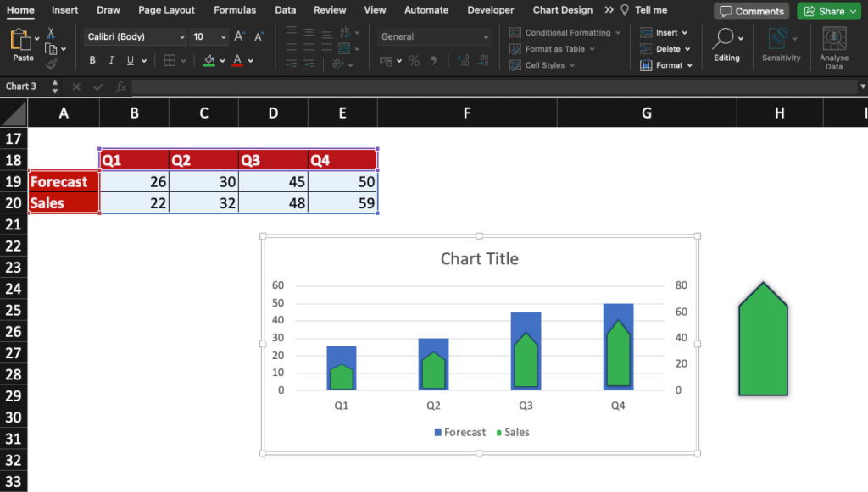Image resolution: width=868 pixels, height=492 pixels.
Task: Open Conditional Formatting options
Action: 565,32
